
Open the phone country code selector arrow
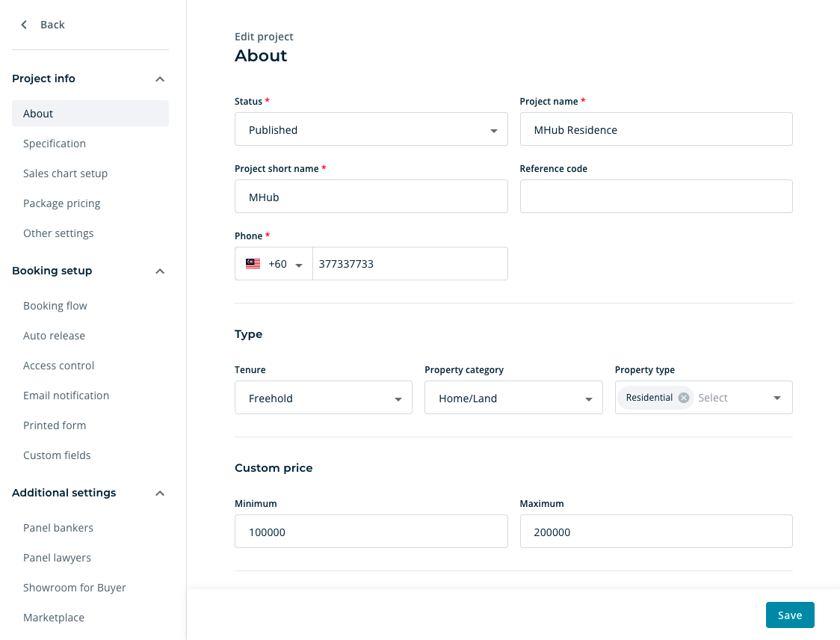pos(299,263)
